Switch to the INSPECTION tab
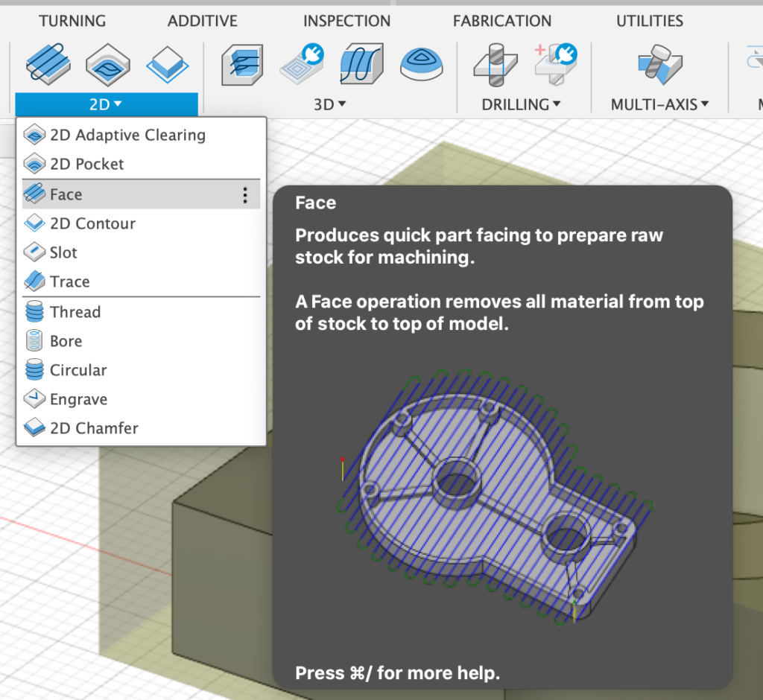 point(346,21)
